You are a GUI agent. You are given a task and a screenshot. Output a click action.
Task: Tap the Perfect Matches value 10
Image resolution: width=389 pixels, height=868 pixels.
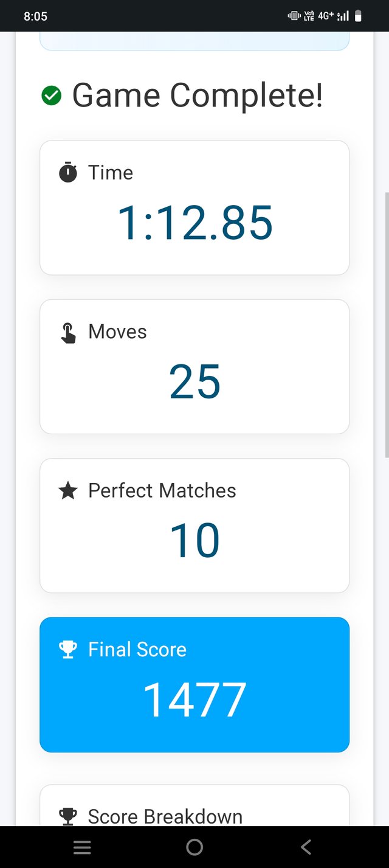coord(194,541)
